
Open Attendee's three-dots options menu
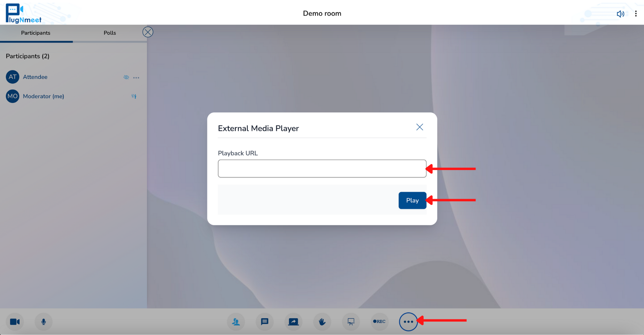pos(136,78)
